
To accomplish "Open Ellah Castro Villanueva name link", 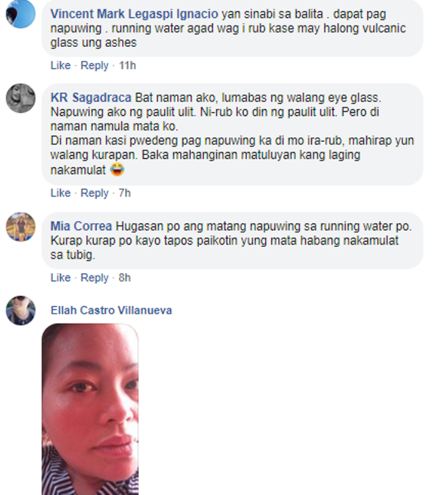I will [111, 310].
